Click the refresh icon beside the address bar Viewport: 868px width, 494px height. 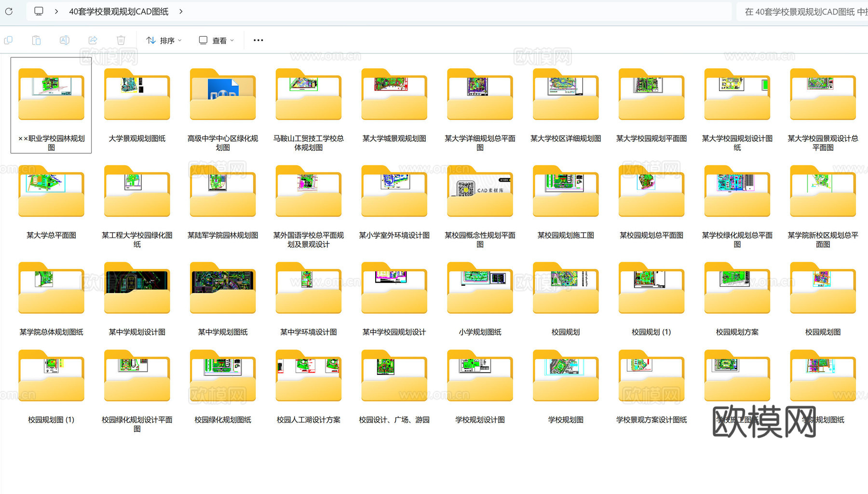pyautogui.click(x=9, y=11)
